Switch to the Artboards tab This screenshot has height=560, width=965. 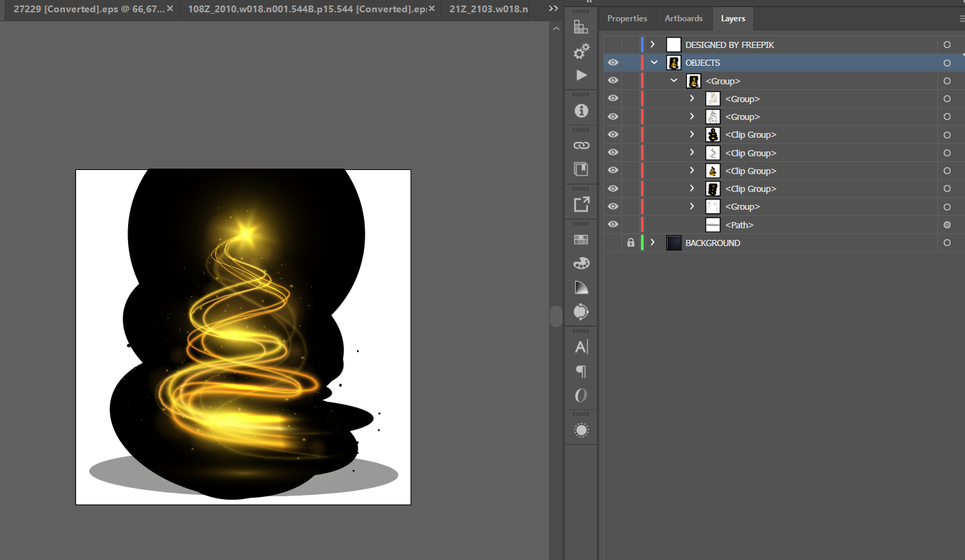pos(683,19)
